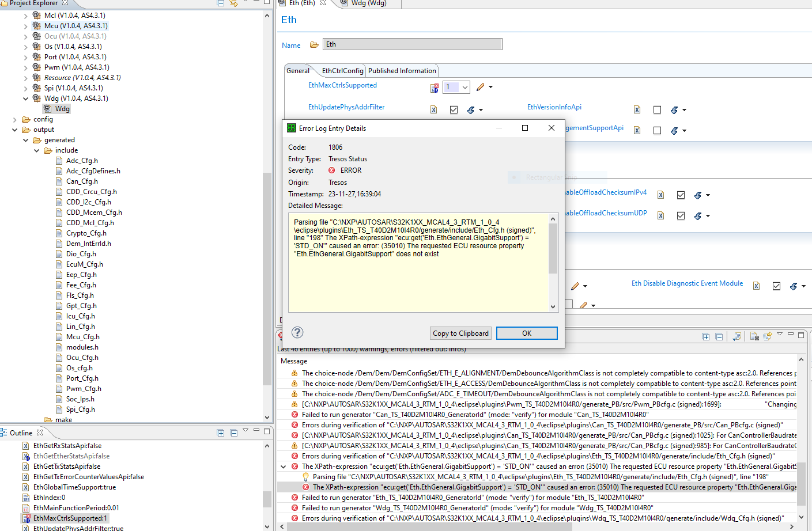Expand all entries in the Error Log toolbar
This screenshot has height=531, width=812.
click(705, 336)
